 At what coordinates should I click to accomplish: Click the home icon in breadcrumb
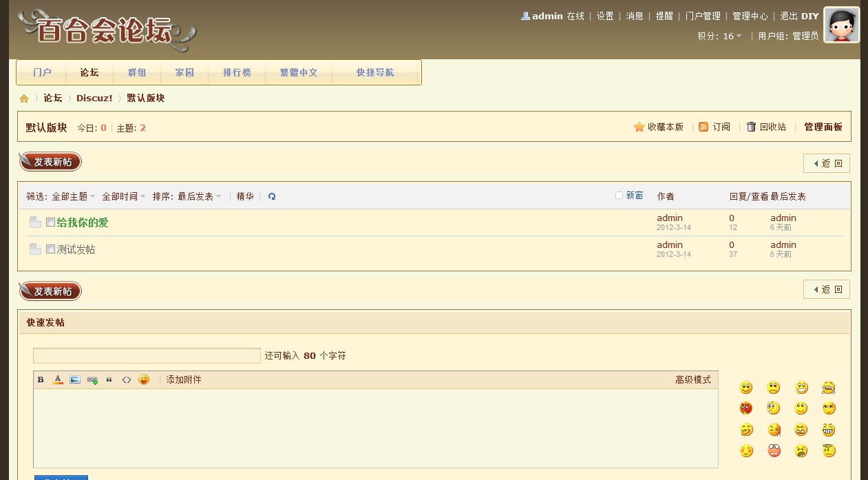(24, 98)
